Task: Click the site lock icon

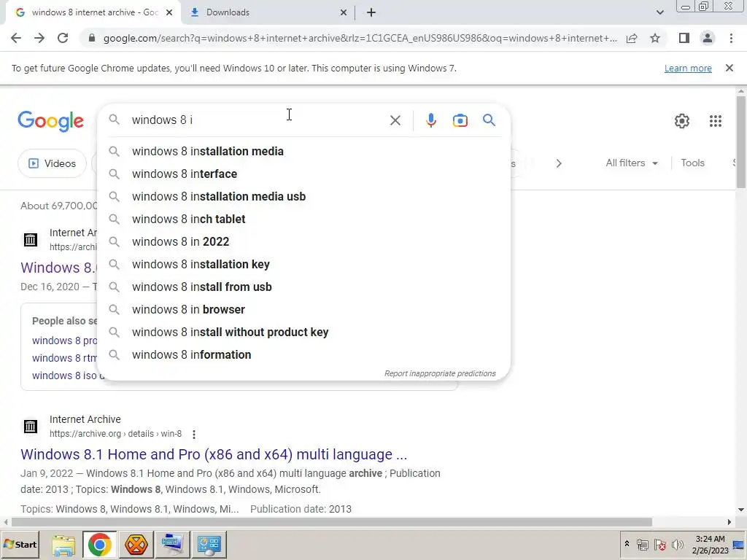Action: click(92, 38)
